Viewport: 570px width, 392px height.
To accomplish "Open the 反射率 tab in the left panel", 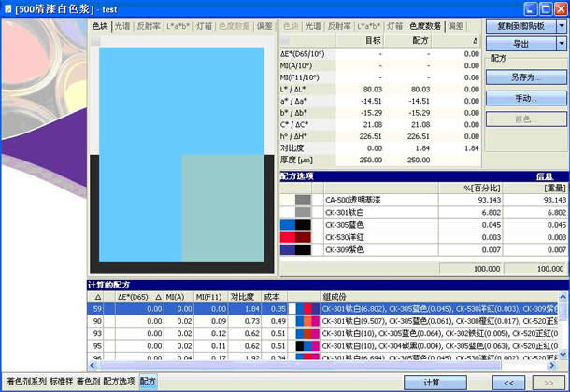I will [x=148, y=26].
